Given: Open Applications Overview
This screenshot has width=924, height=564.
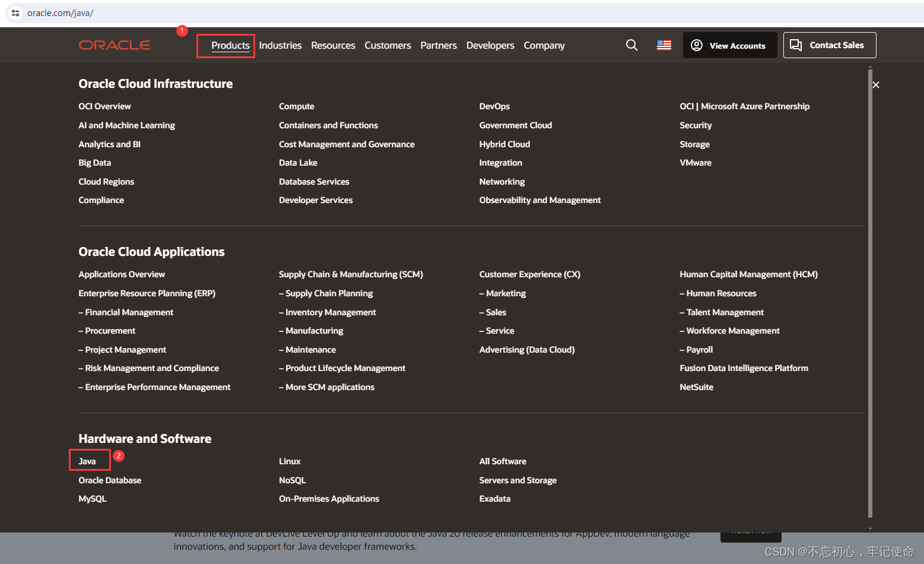Looking at the screenshot, I should (122, 274).
